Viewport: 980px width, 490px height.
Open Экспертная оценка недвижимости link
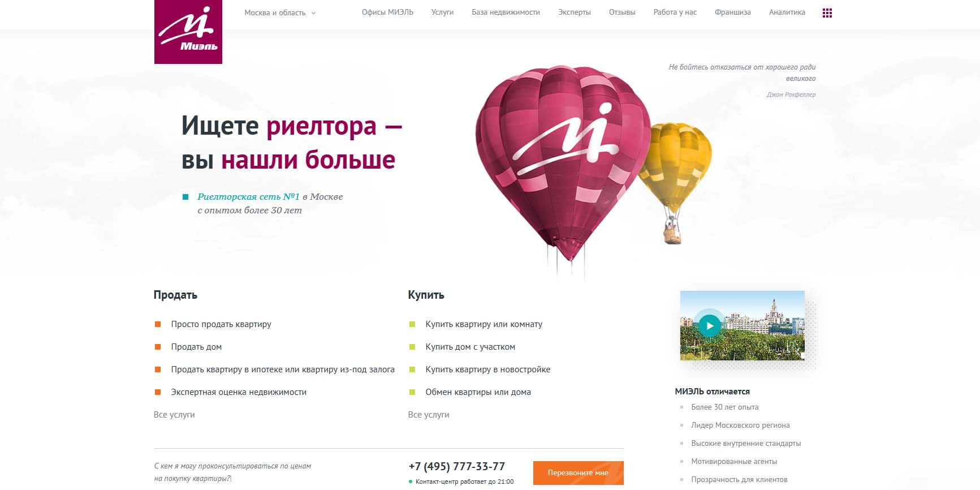pos(239,392)
